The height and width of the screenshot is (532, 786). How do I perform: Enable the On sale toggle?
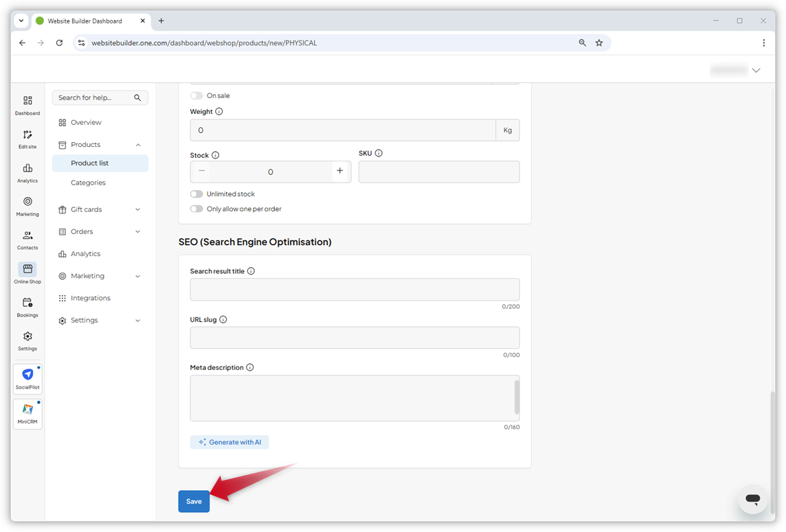(x=196, y=95)
